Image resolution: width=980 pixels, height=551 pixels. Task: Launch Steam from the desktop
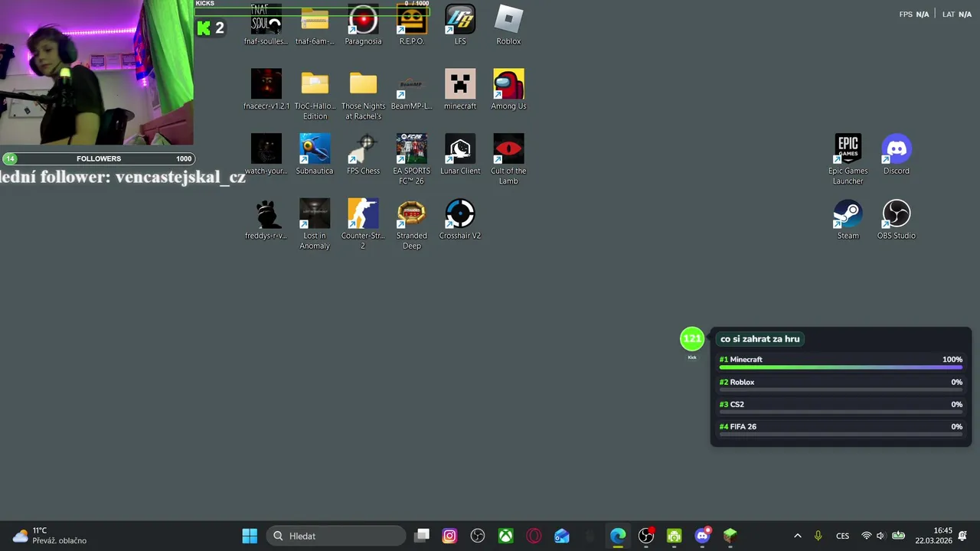[848, 219]
